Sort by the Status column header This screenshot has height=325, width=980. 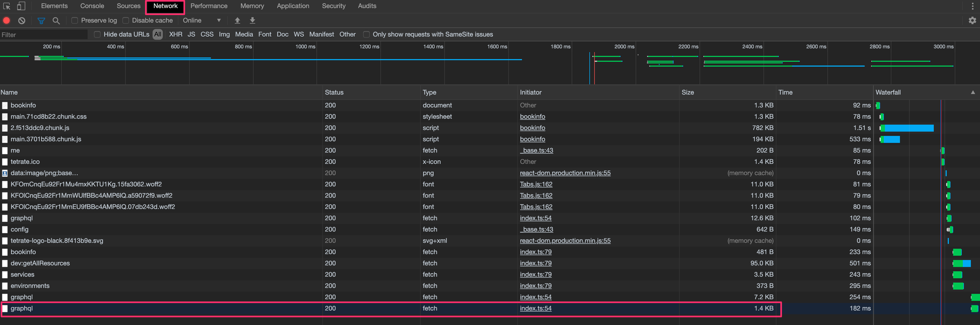point(372,92)
